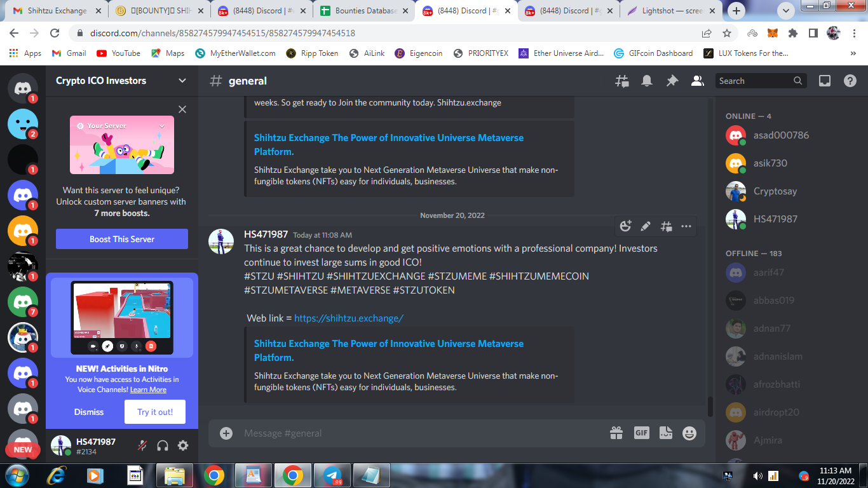Toggle microphone mute in user panel
Screen dimensions: 868x488
142,445
